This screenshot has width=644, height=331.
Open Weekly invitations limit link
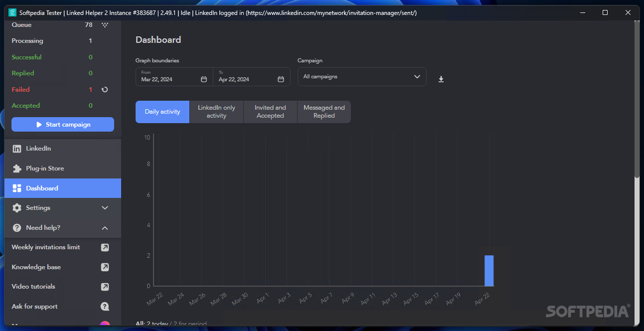46,247
